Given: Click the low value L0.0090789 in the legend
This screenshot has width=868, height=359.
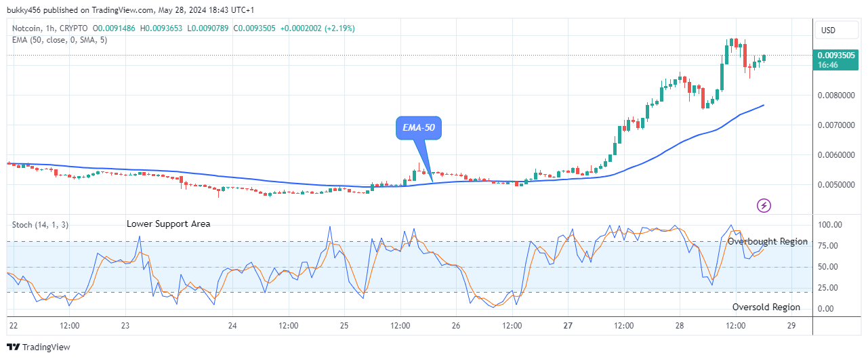Looking at the screenshot, I should coord(209,28).
